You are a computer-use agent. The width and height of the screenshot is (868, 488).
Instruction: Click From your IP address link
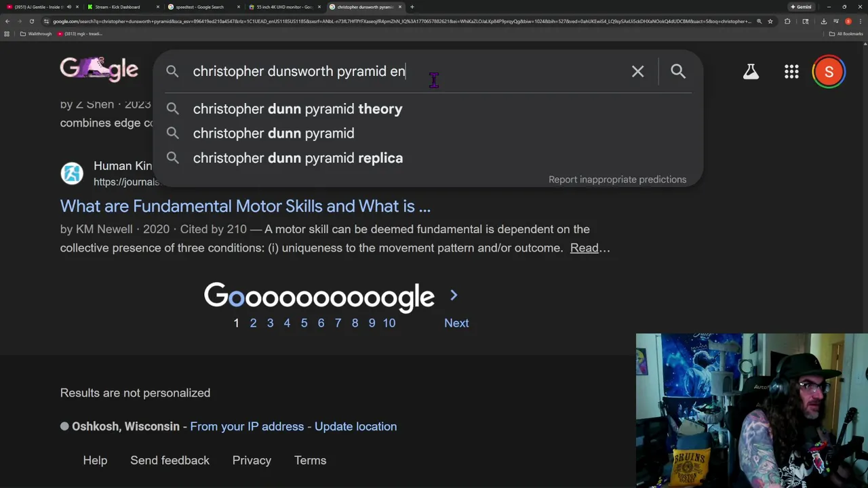tap(247, 426)
